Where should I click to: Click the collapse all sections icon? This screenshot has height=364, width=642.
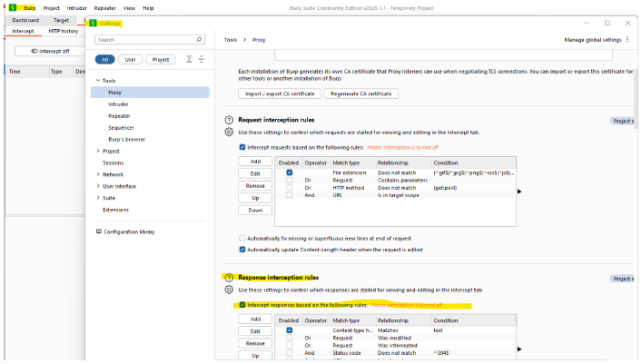pyautogui.click(x=202, y=59)
